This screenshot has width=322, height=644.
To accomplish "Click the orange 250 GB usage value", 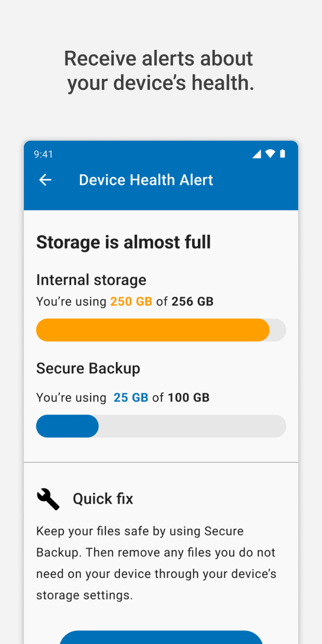I will (131, 301).
